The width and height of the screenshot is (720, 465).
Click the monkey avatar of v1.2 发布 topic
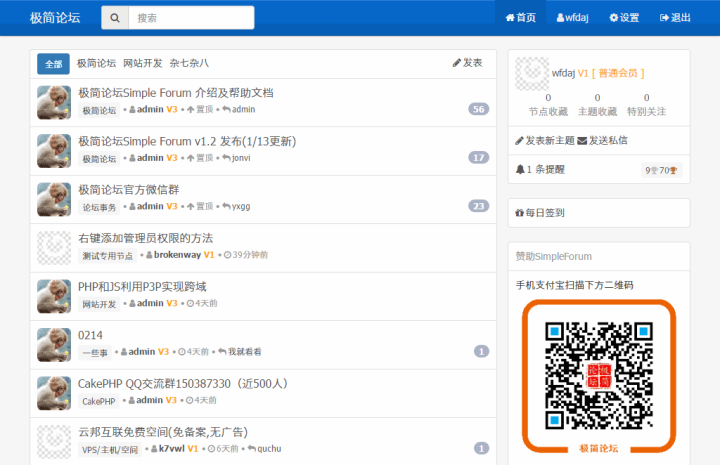pos(54,151)
